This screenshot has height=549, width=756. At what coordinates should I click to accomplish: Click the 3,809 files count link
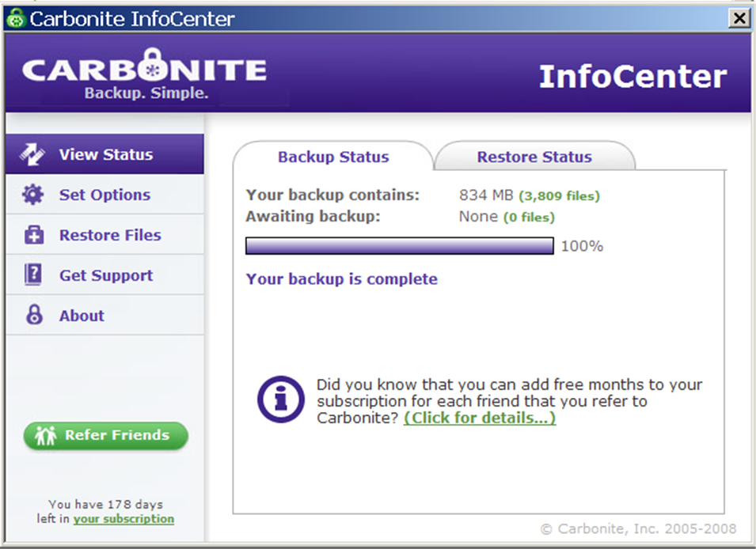559,195
